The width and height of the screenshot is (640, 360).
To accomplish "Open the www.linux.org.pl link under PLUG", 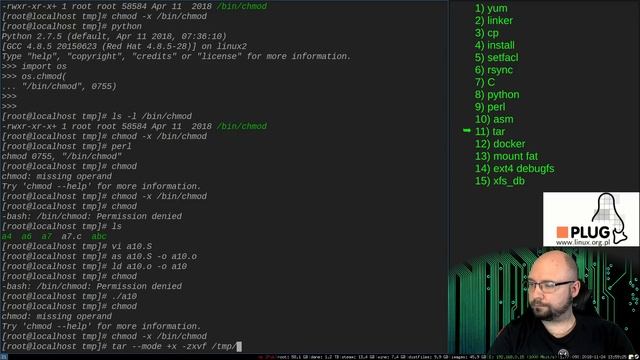I will click(x=583, y=242).
